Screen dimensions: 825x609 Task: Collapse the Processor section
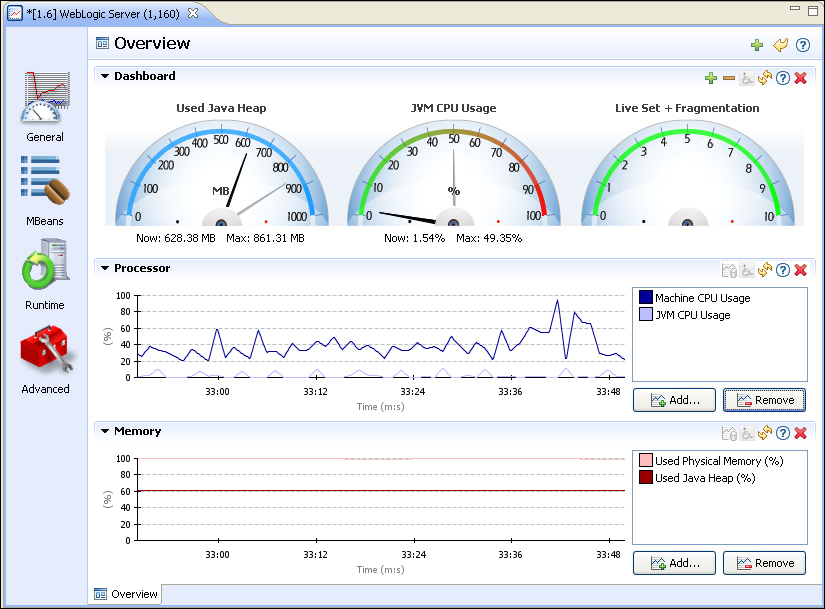(x=105, y=268)
